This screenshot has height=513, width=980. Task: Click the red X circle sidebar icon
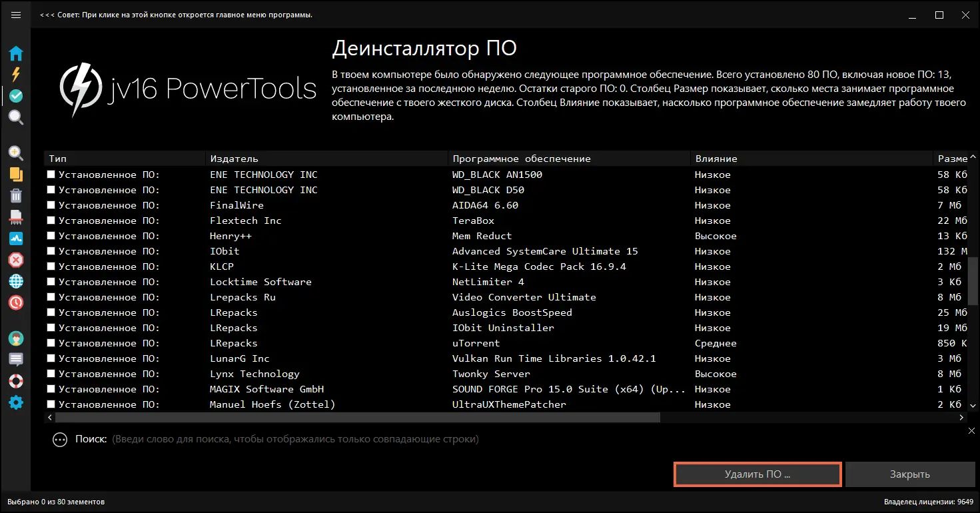(16, 260)
